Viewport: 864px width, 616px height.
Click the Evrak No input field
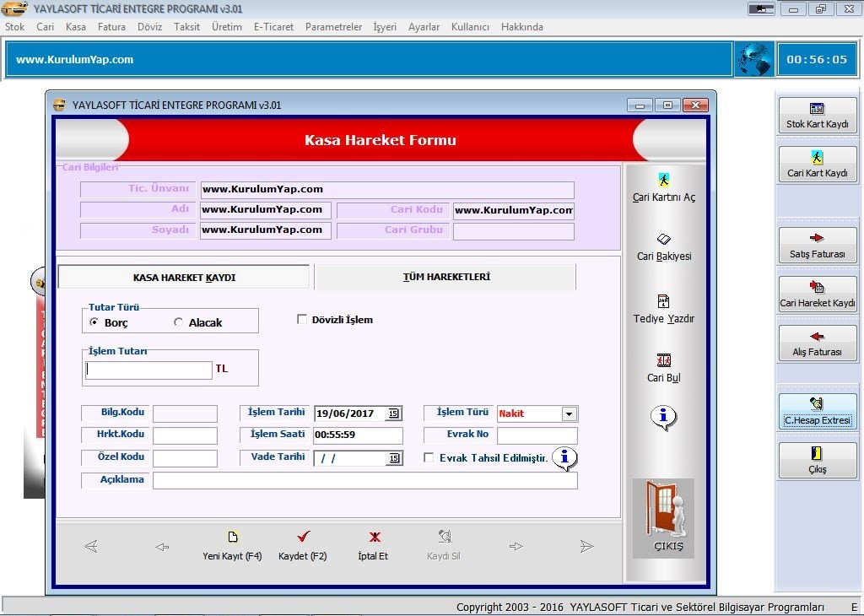coord(537,435)
